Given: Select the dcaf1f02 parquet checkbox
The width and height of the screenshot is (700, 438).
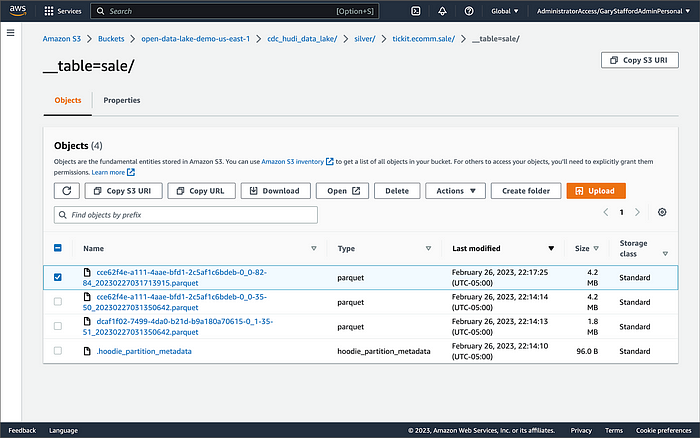Looking at the screenshot, I should tap(58, 326).
